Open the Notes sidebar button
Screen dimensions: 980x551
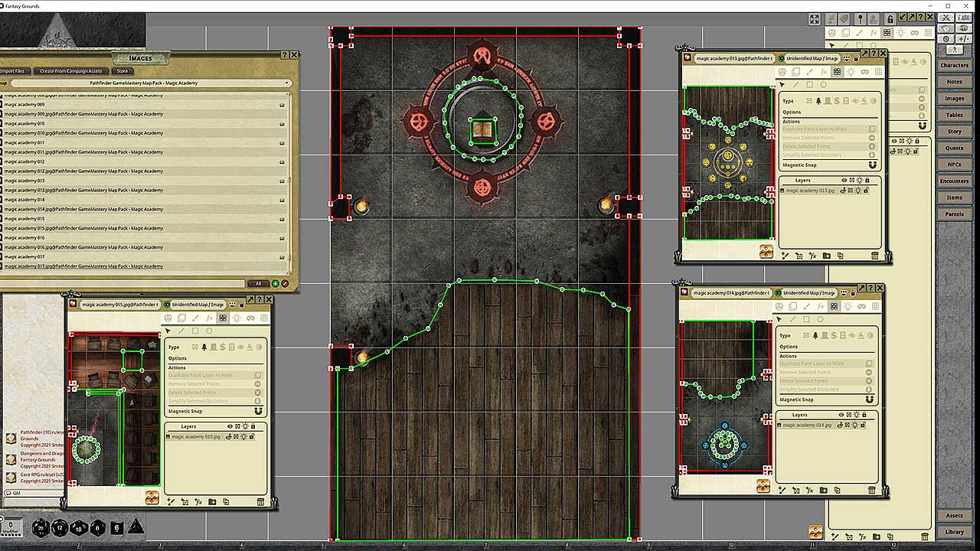point(954,82)
